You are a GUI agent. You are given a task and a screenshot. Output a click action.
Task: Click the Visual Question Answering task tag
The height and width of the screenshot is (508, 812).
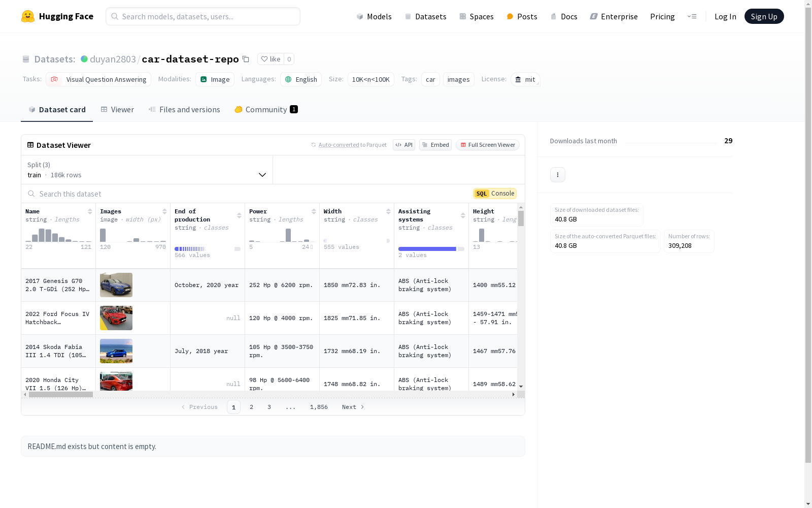(98, 79)
